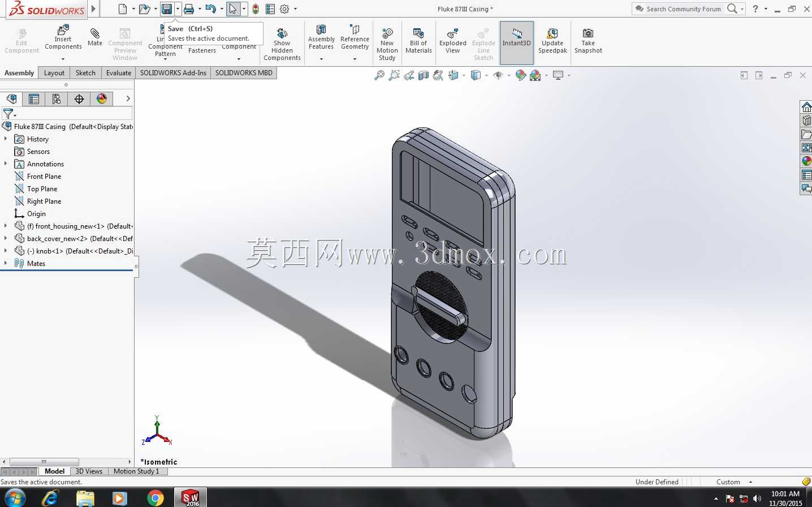Viewport: 812px width, 507px height.
Task: Click Search Community Forum field
Action: click(683, 9)
